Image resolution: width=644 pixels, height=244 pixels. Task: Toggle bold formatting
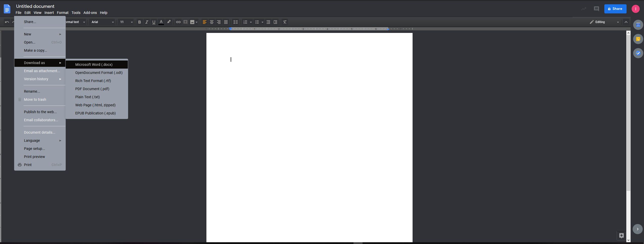click(x=139, y=22)
